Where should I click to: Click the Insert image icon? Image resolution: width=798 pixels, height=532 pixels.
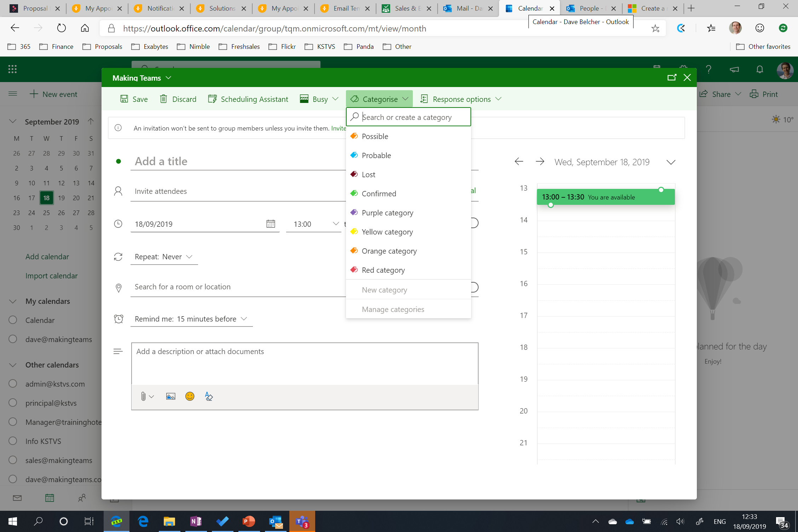pos(170,397)
